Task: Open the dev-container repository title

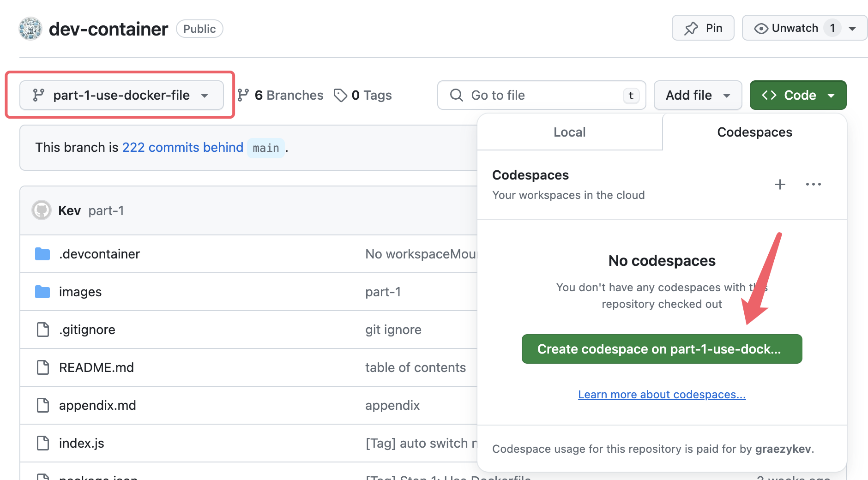Action: click(x=108, y=29)
